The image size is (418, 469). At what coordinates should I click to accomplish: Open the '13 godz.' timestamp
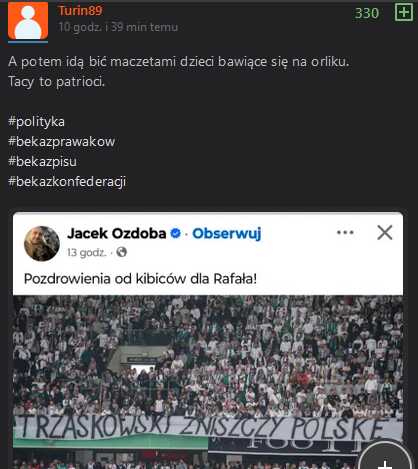86,253
